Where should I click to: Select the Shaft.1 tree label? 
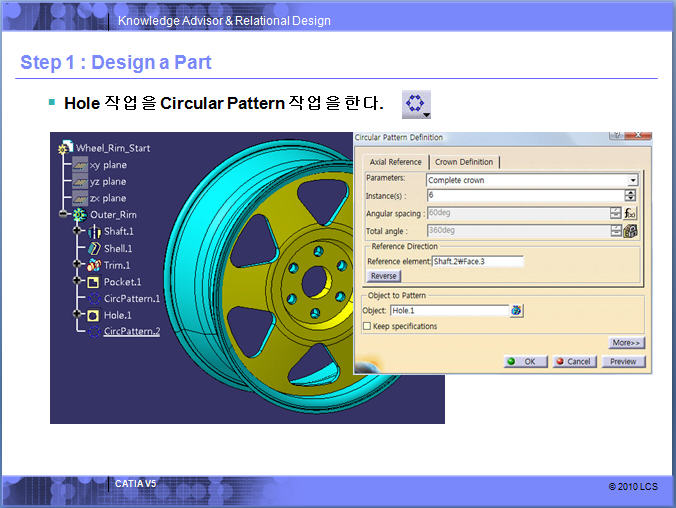point(119,232)
